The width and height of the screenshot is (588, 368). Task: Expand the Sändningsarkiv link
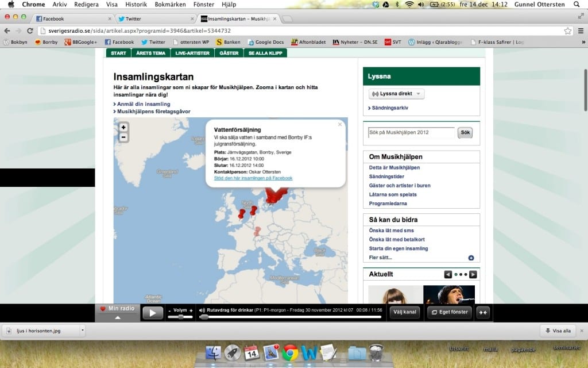[388, 108]
